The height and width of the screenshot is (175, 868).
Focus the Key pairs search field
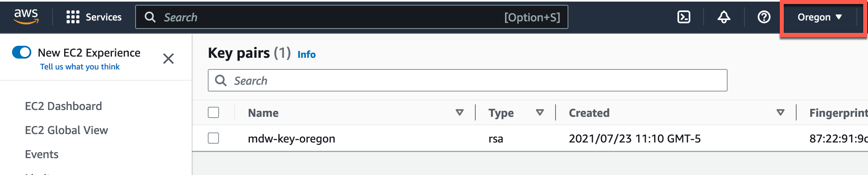(467, 80)
